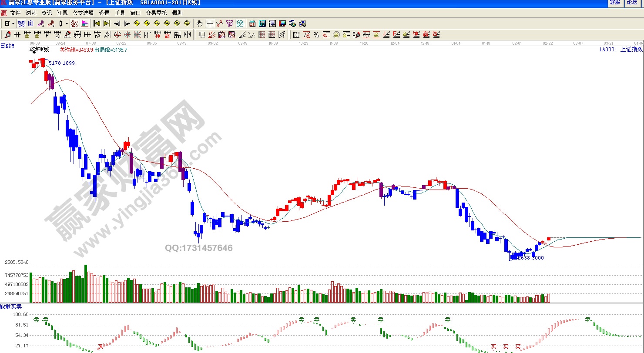Toggle the pink flag indicator button
Image resolution: width=644 pixels, height=353 pixels.
(x=85, y=23)
